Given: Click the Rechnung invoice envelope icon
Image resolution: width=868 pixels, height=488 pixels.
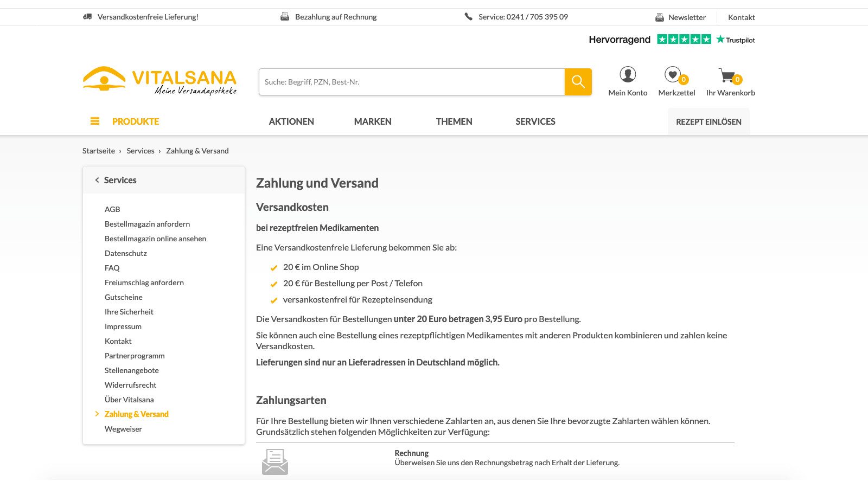Looking at the screenshot, I should click(275, 462).
